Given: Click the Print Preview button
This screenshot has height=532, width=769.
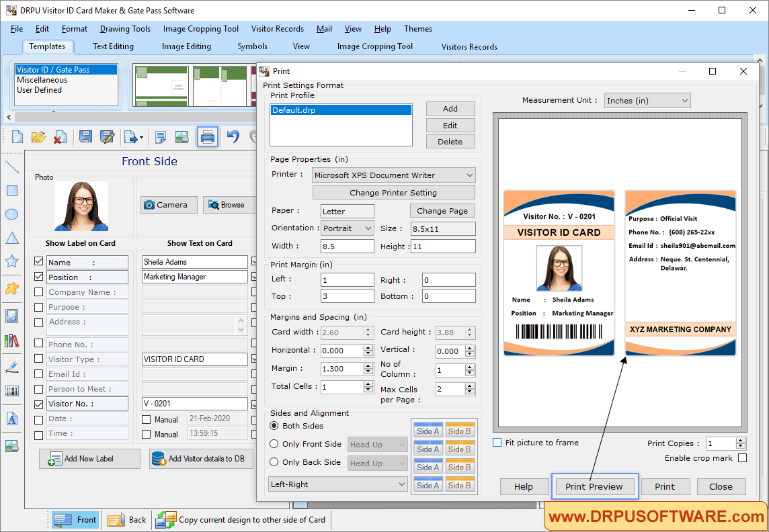Looking at the screenshot, I should tap(594, 486).
